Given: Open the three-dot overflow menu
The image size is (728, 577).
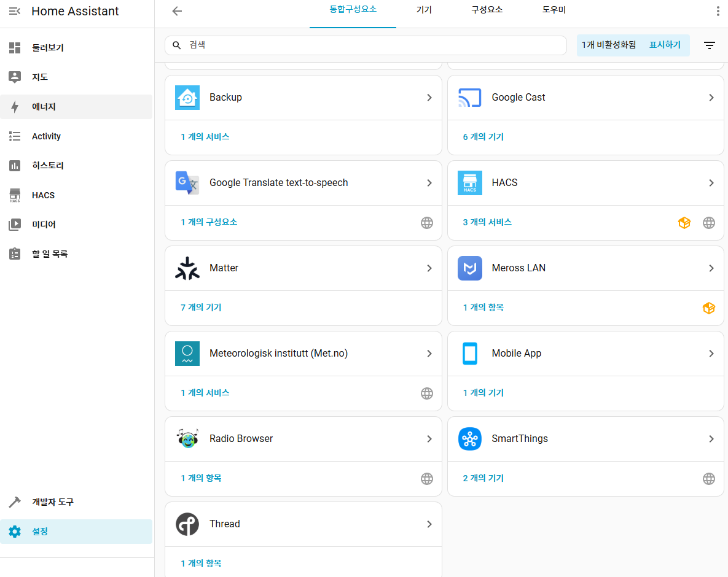Looking at the screenshot, I should [718, 12].
